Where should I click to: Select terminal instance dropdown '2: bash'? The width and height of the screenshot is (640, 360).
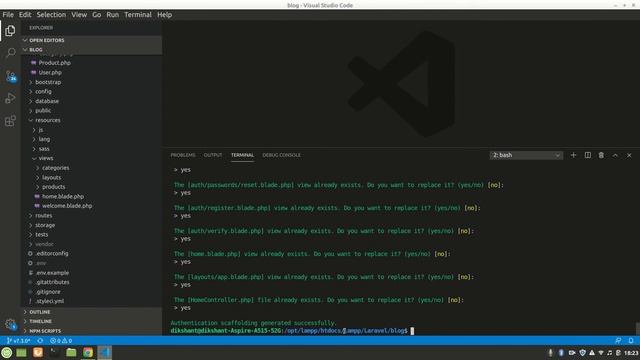(526, 155)
